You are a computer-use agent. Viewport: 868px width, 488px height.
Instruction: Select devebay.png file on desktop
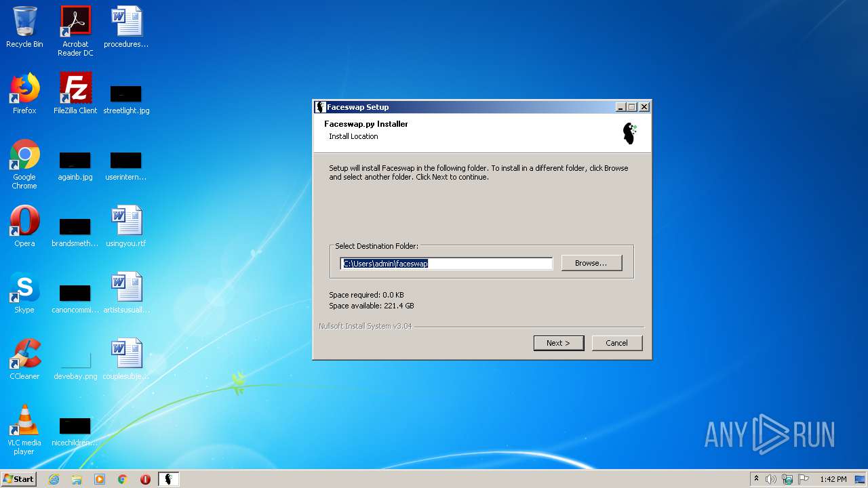pos(75,365)
